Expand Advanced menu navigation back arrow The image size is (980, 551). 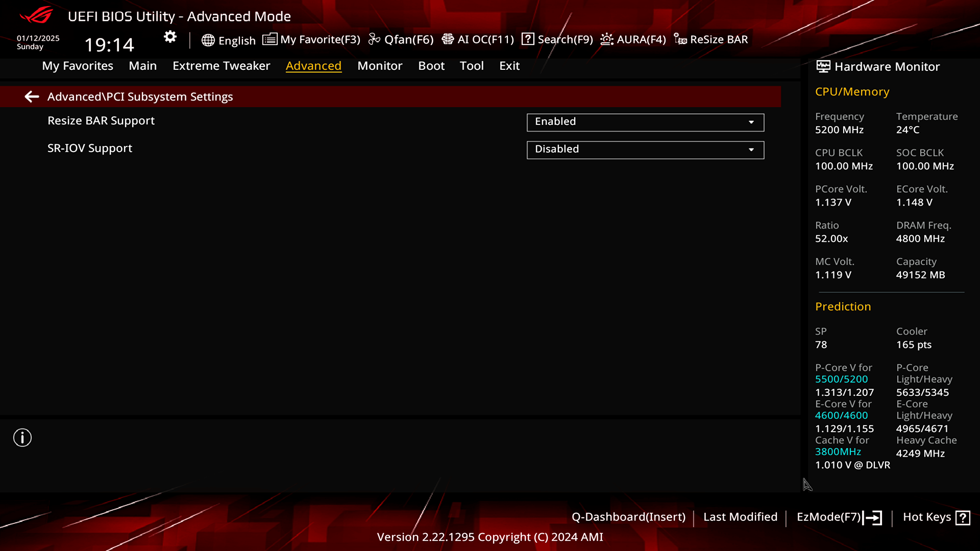pos(31,96)
